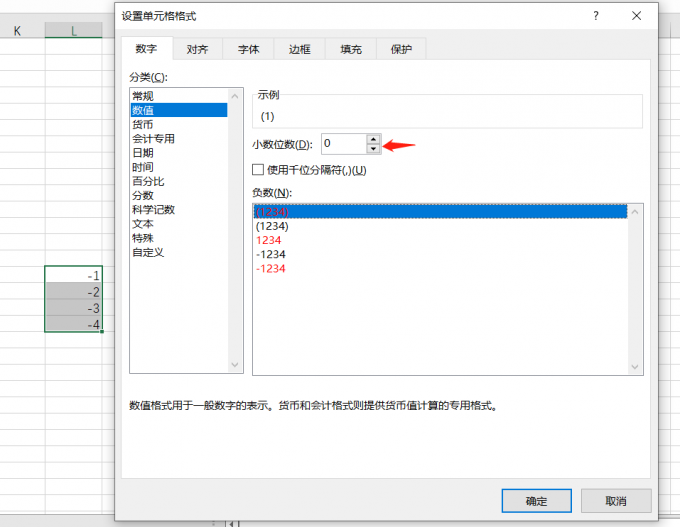Choose the 科学记数 category
The height and width of the screenshot is (527, 680).
(179, 209)
